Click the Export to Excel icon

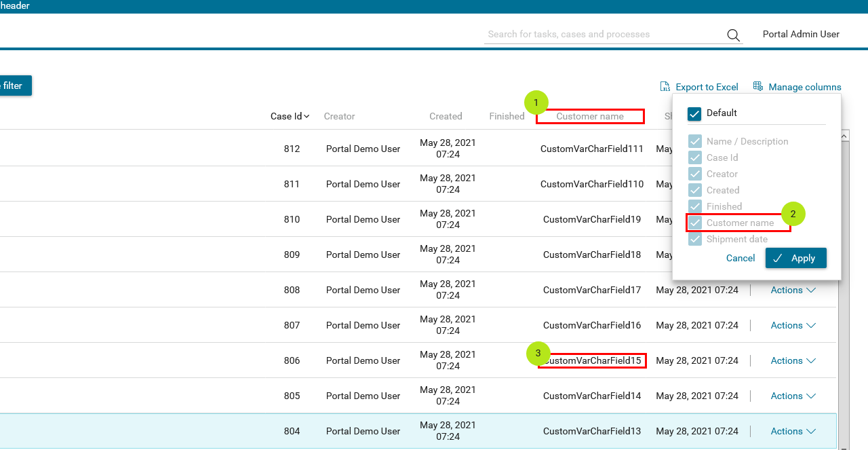point(665,87)
